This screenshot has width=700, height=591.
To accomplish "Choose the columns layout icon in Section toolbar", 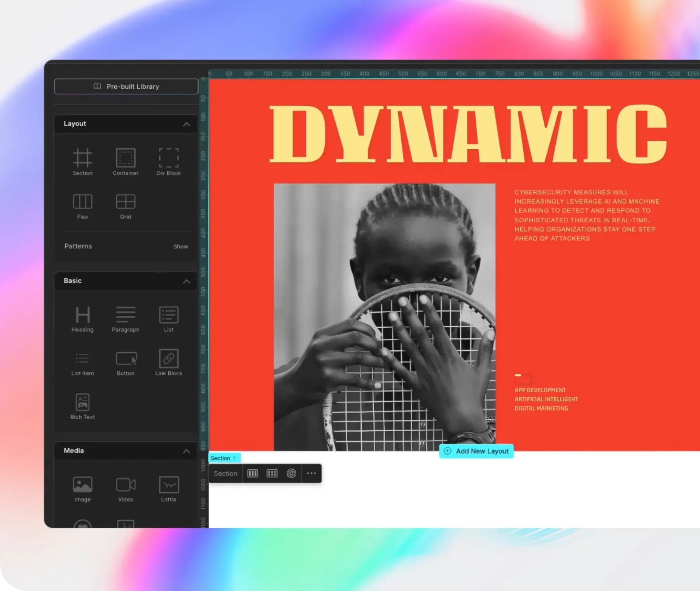I will [253, 473].
